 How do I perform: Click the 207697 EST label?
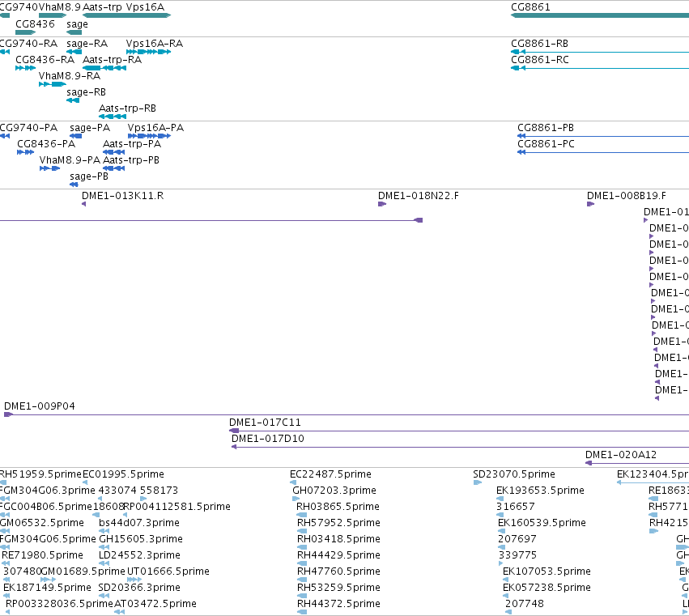pos(517,540)
